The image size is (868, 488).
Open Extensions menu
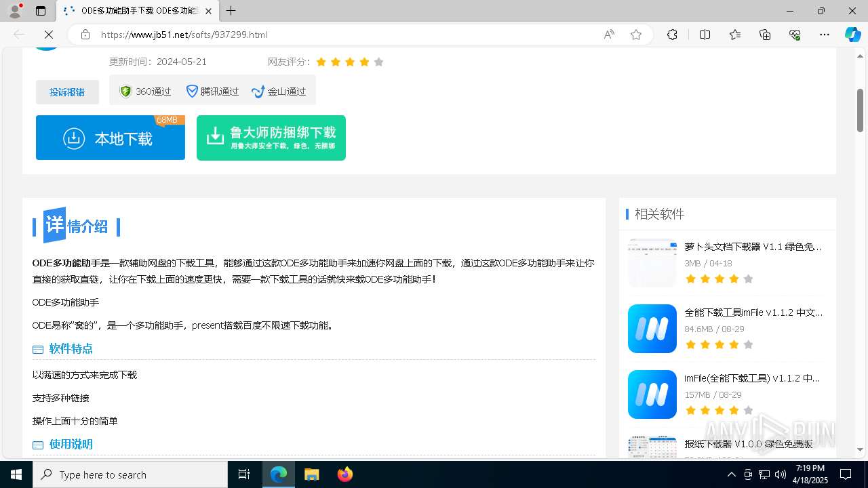[x=672, y=35]
